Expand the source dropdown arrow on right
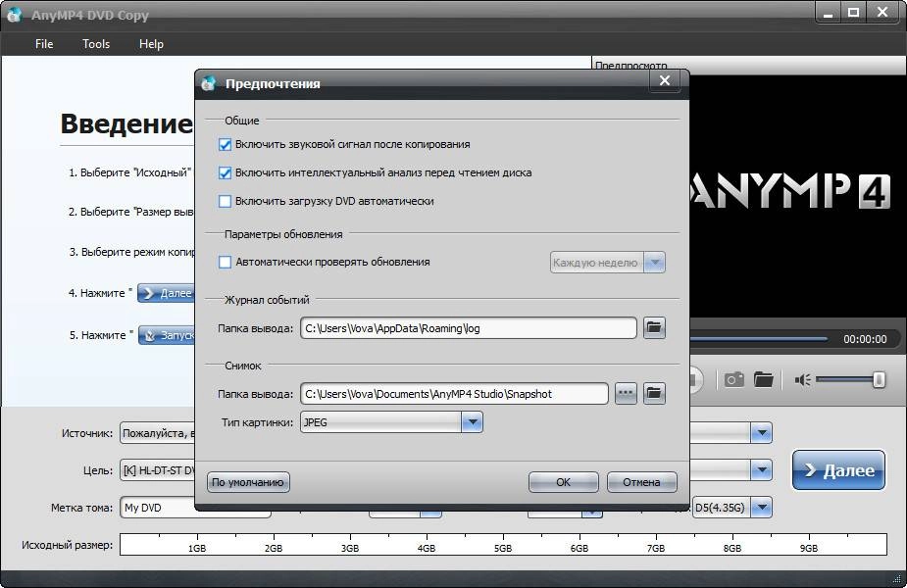907x588 pixels. pos(761,433)
